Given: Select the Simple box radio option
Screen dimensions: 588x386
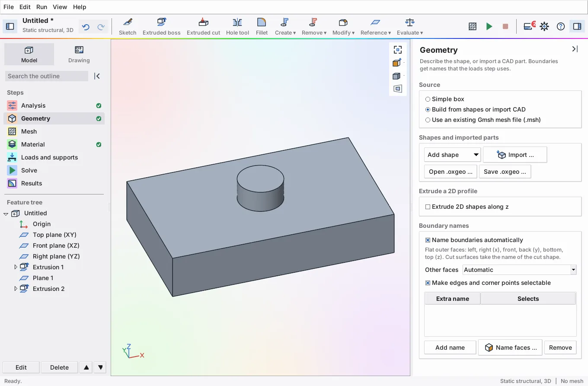Looking at the screenshot, I should (x=444, y=99).
